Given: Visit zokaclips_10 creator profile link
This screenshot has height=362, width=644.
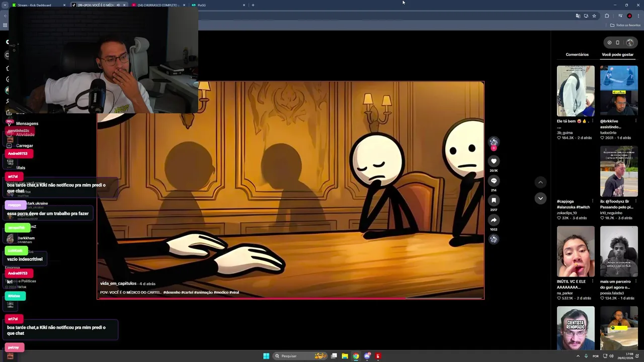Looking at the screenshot, I should 567,213.
